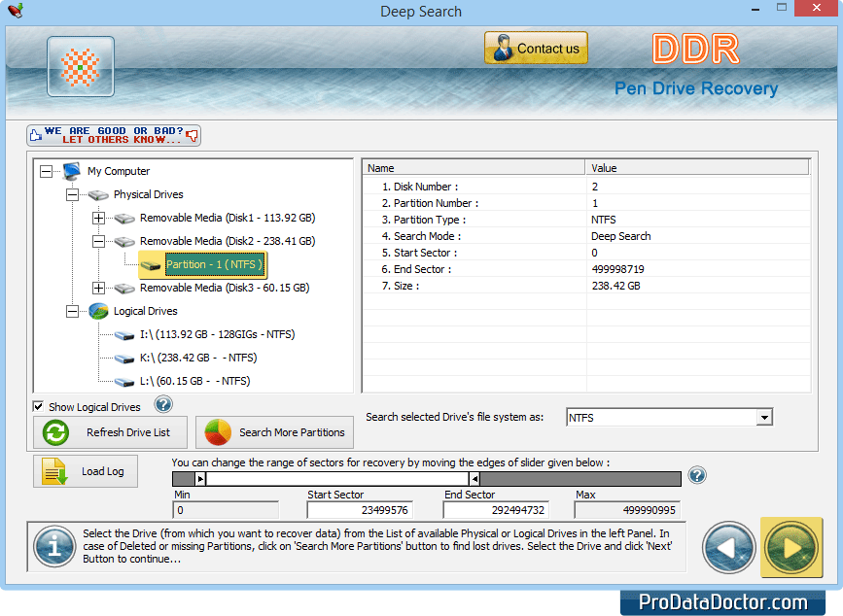
Task: Click Refresh Drive List button
Action: click(110, 432)
